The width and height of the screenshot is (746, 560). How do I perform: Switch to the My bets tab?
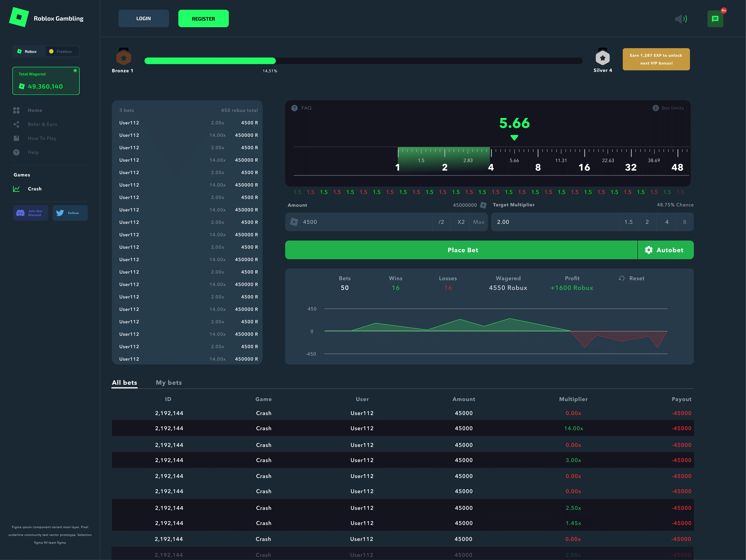coord(169,383)
